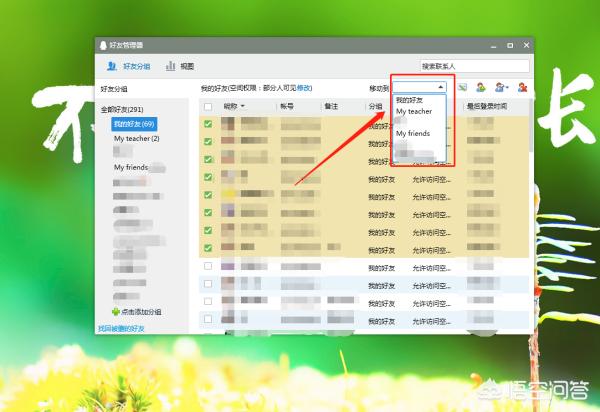Image resolution: width=600 pixels, height=412 pixels.
Task: Choose 我的好友 in the move-to dropdown list
Action: 409,100
